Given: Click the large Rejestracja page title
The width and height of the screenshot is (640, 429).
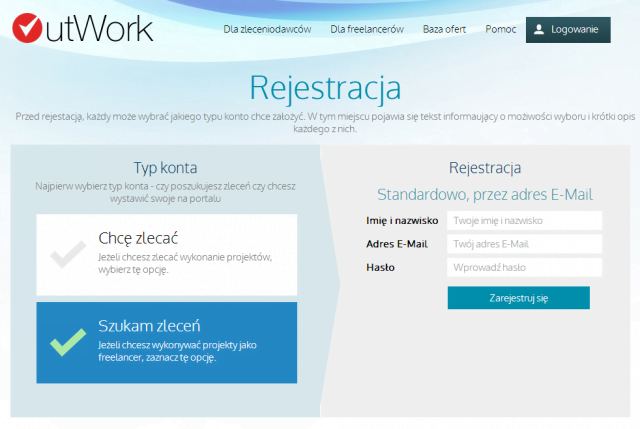Looking at the screenshot, I should [x=325, y=87].
